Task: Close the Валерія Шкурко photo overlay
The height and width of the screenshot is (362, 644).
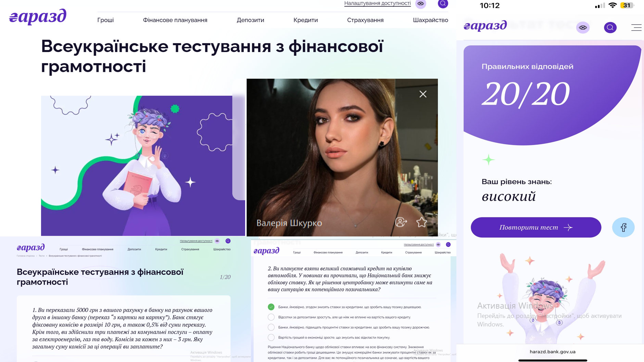Action: [x=423, y=94]
